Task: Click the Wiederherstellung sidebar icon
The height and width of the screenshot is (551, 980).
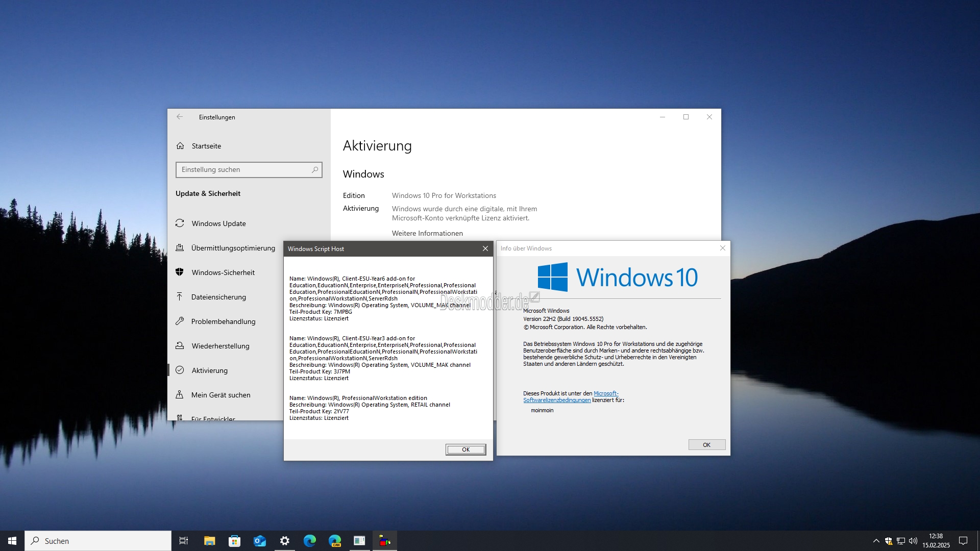Action: pyautogui.click(x=180, y=346)
